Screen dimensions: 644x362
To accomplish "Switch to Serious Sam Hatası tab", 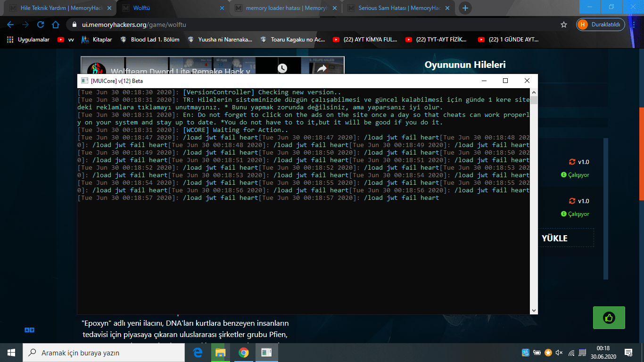I will (398, 8).
